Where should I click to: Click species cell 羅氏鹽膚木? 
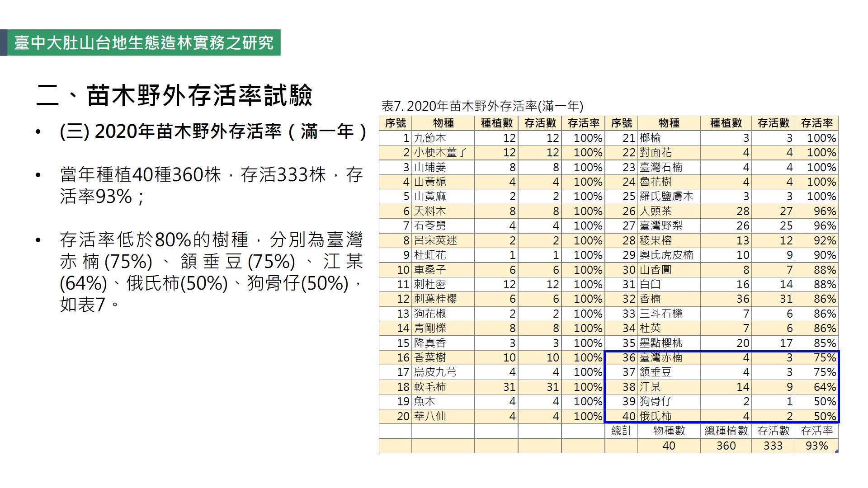click(x=669, y=196)
